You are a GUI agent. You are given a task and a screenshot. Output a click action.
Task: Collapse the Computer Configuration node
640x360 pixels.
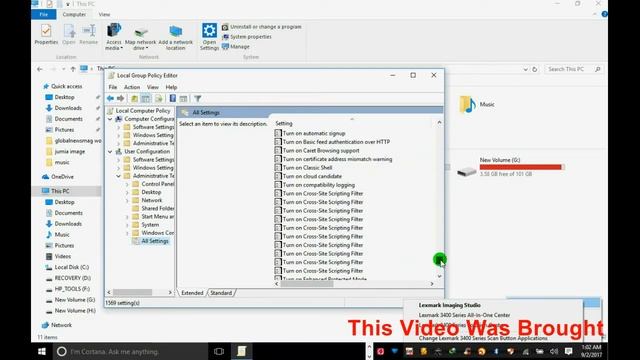tap(110, 119)
